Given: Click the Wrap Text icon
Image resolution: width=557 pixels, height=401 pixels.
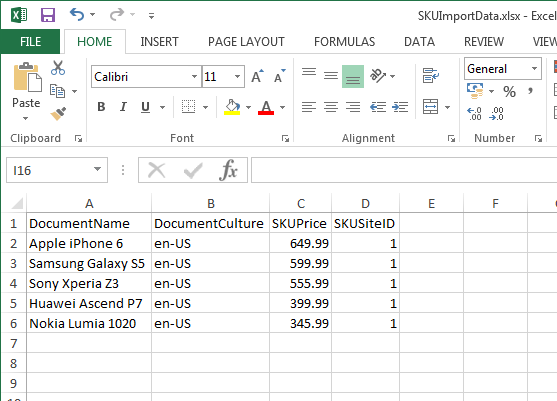Looking at the screenshot, I should [431, 76].
